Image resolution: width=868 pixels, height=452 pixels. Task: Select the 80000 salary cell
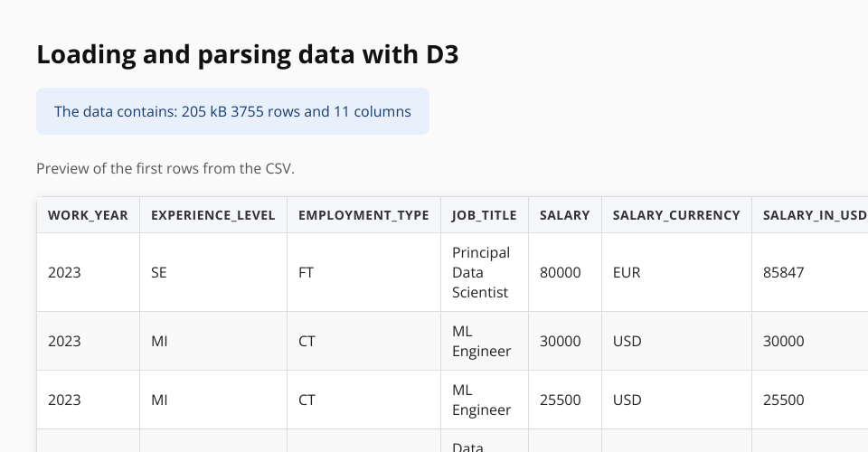click(x=561, y=272)
